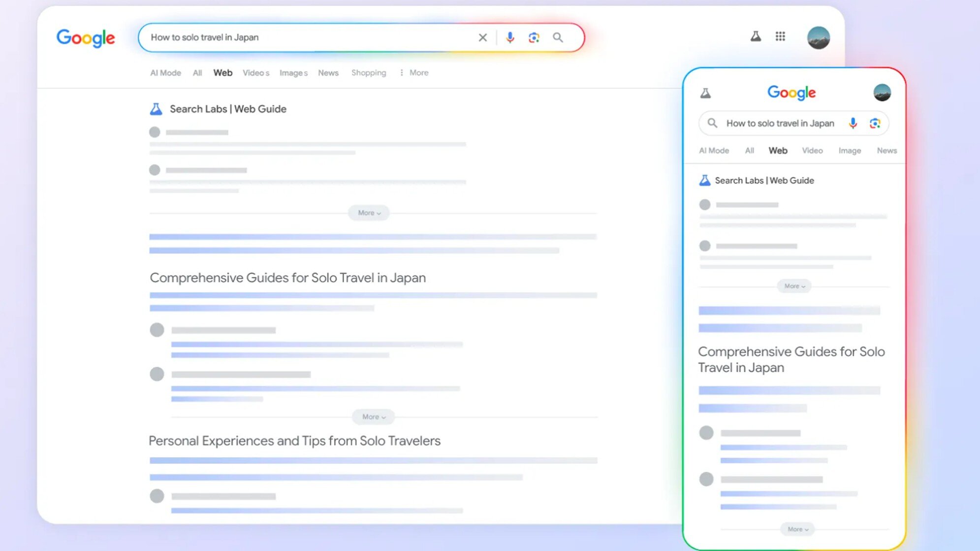
Task: Click the desktop Google logo
Action: tap(86, 38)
